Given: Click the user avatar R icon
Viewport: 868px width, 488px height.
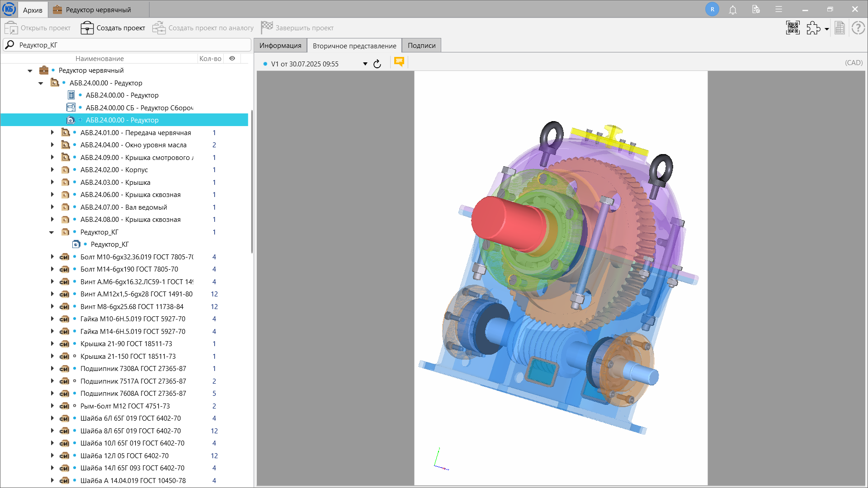Looking at the screenshot, I should tap(712, 9).
